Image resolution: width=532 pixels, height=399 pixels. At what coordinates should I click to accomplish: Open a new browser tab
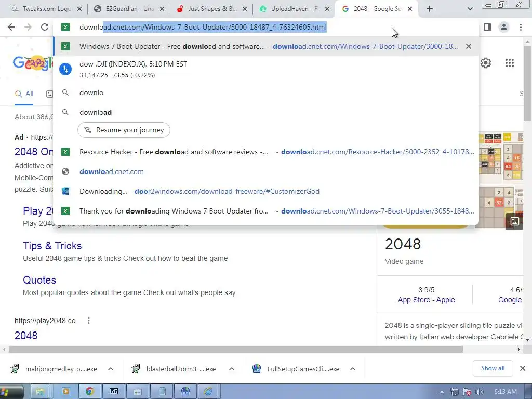pyautogui.click(x=430, y=9)
